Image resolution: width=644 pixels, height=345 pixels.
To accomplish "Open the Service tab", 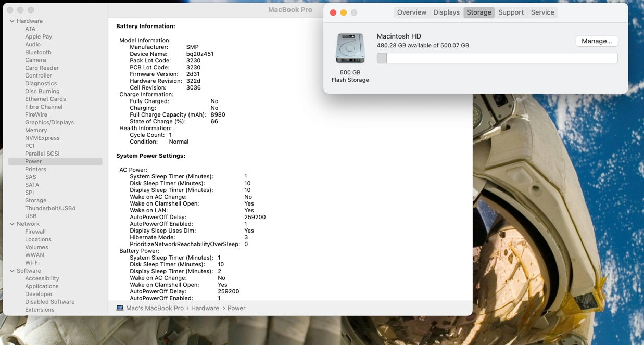I will pos(542,12).
